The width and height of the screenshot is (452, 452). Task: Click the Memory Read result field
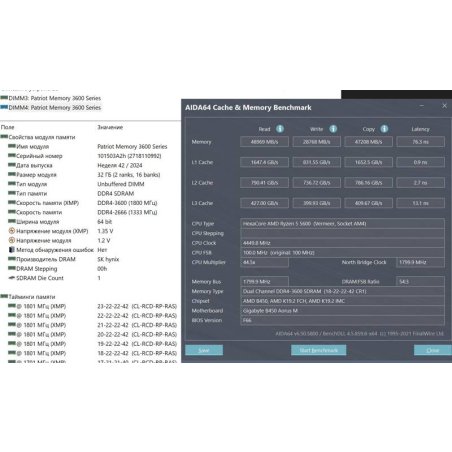[x=264, y=142]
